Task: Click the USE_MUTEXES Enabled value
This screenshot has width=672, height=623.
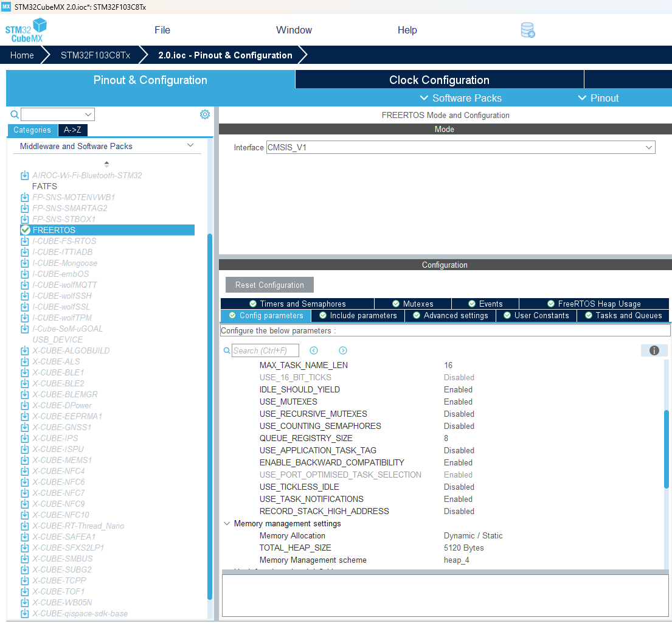Action: tap(458, 402)
